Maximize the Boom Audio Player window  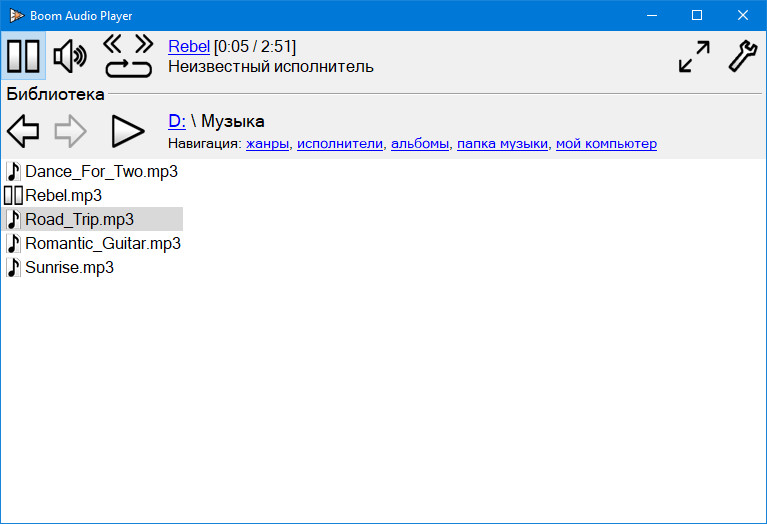697,16
